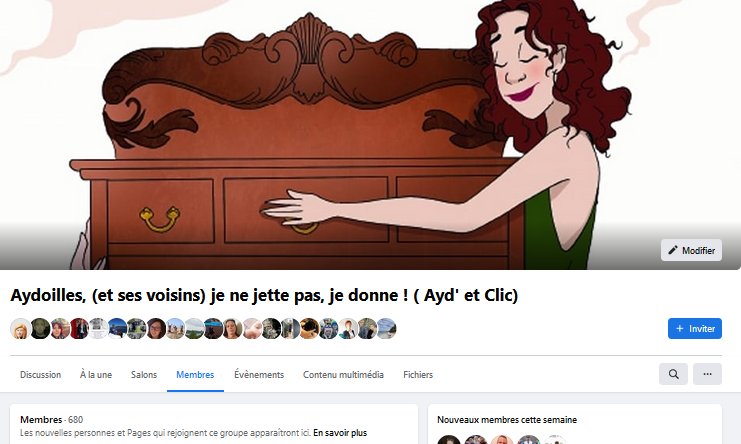Click the cover illustration of the woman hugging dresser
The height and width of the screenshot is (444, 741).
click(370, 135)
